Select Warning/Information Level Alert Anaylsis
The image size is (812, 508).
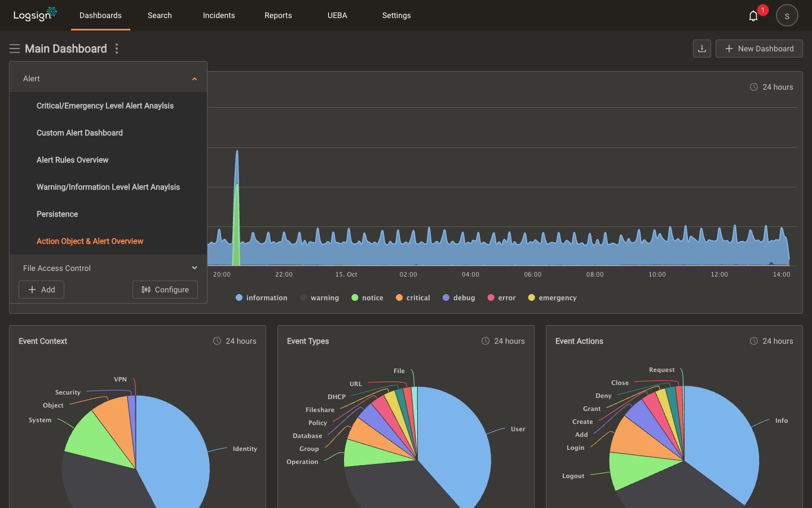tap(108, 187)
